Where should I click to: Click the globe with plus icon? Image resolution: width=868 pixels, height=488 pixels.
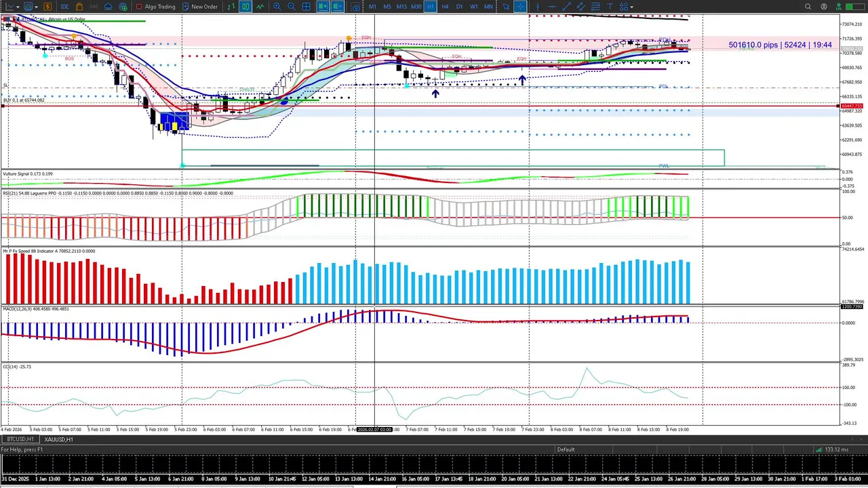point(123,7)
